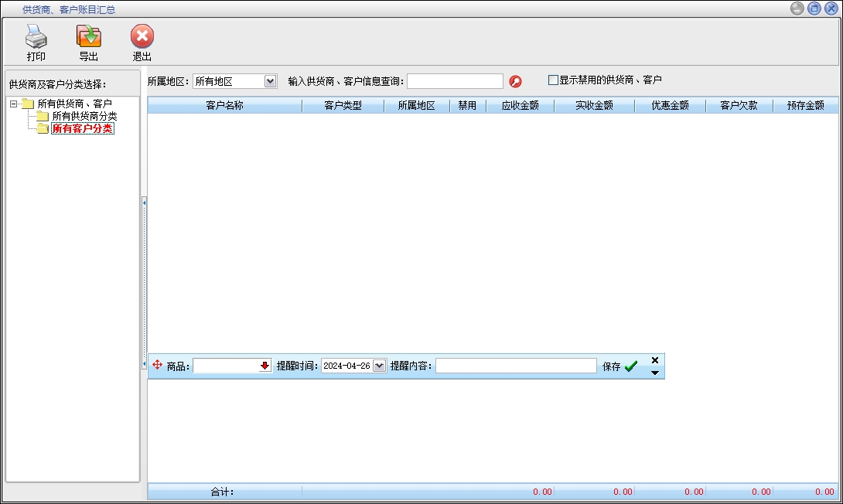Select 所有客户分类 in the tree
The image size is (843, 504).
click(x=83, y=129)
